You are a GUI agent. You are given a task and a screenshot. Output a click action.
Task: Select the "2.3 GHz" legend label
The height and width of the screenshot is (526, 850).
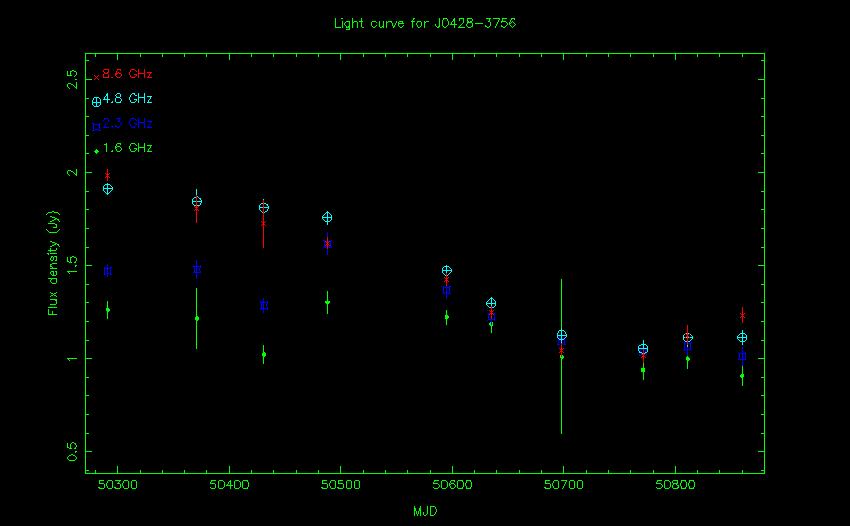click(x=127, y=123)
